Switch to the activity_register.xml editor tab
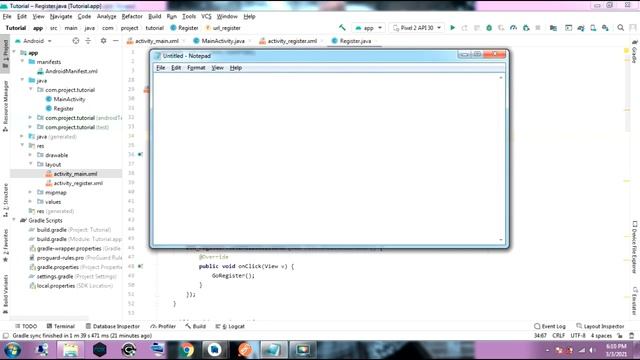 pyautogui.click(x=291, y=41)
